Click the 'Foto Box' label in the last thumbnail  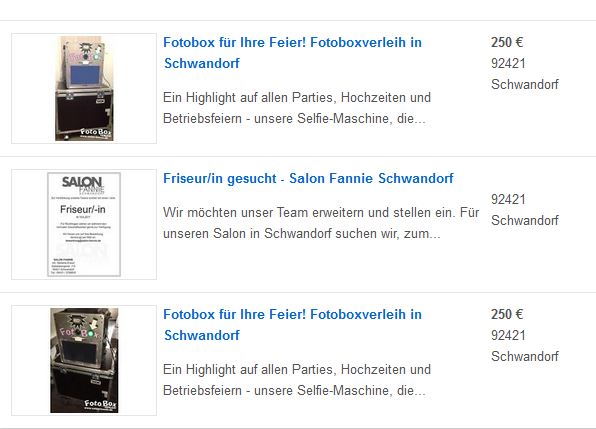(100, 403)
